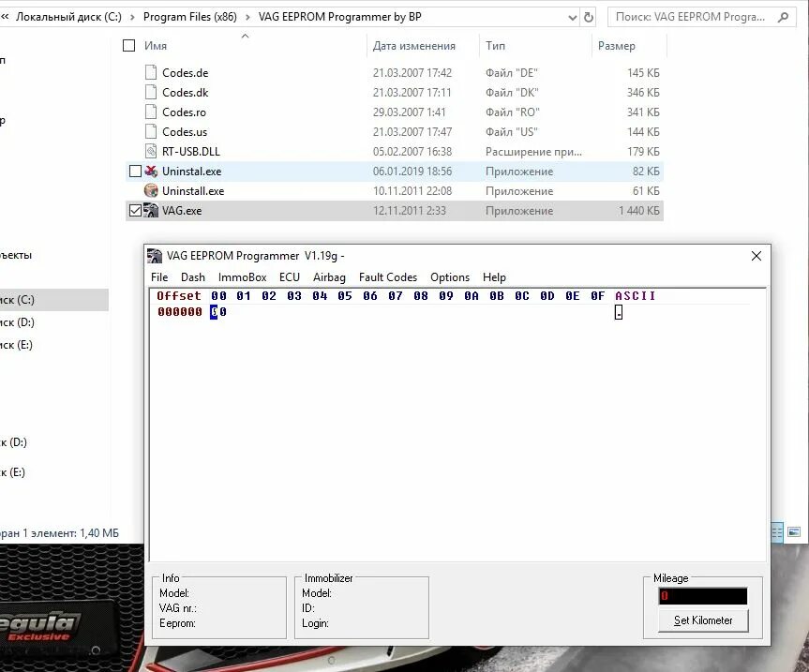Switch Explorer to details view icon
This screenshot has height=672, width=809.
pos(776,532)
